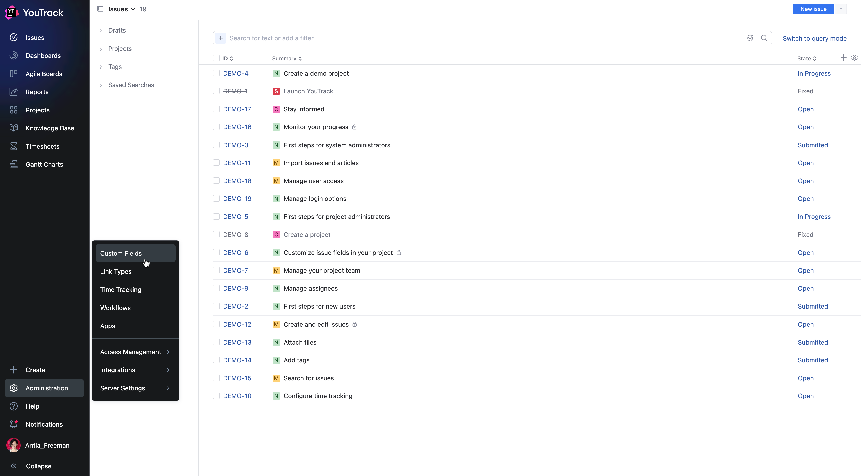The width and height of the screenshot is (868, 476).
Task: Add a new column with the plus icon
Action: [x=843, y=58]
